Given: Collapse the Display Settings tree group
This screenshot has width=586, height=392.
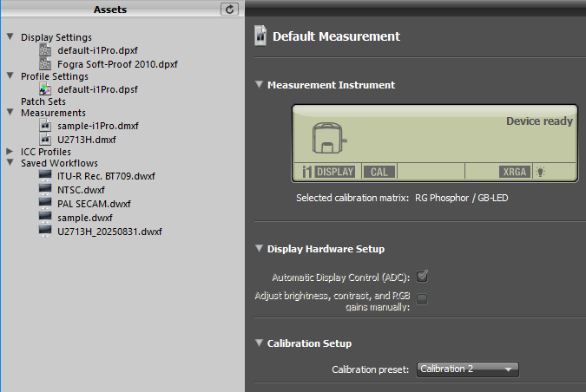Looking at the screenshot, I should pos(10,37).
